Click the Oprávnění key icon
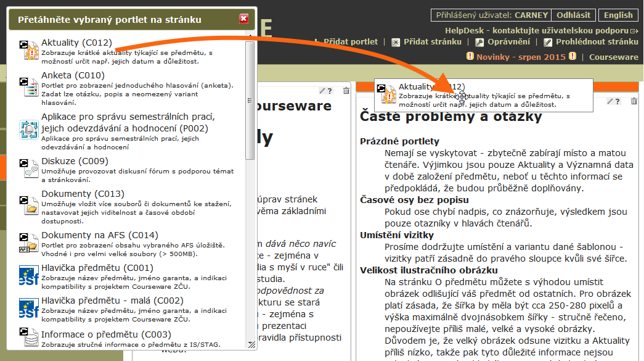 tap(479, 43)
